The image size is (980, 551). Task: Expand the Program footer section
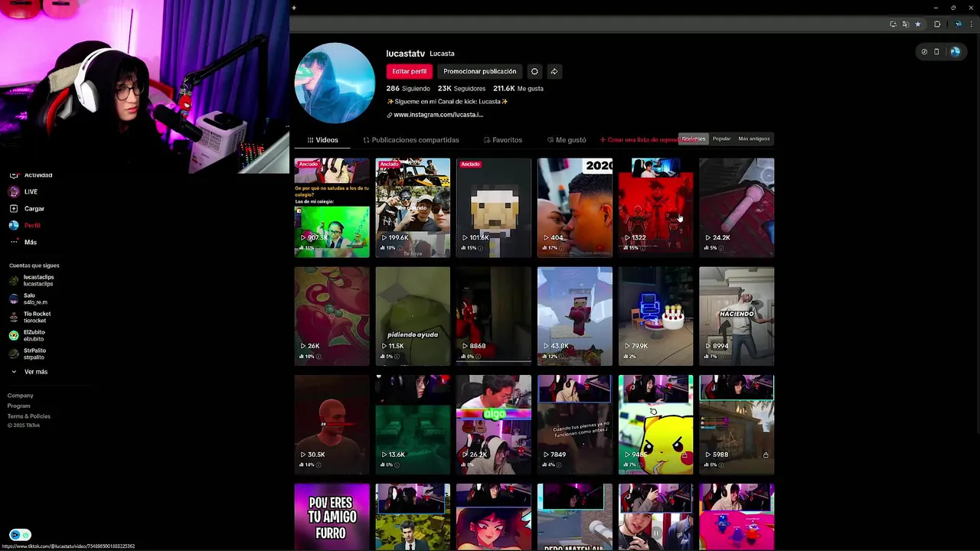pos(19,406)
